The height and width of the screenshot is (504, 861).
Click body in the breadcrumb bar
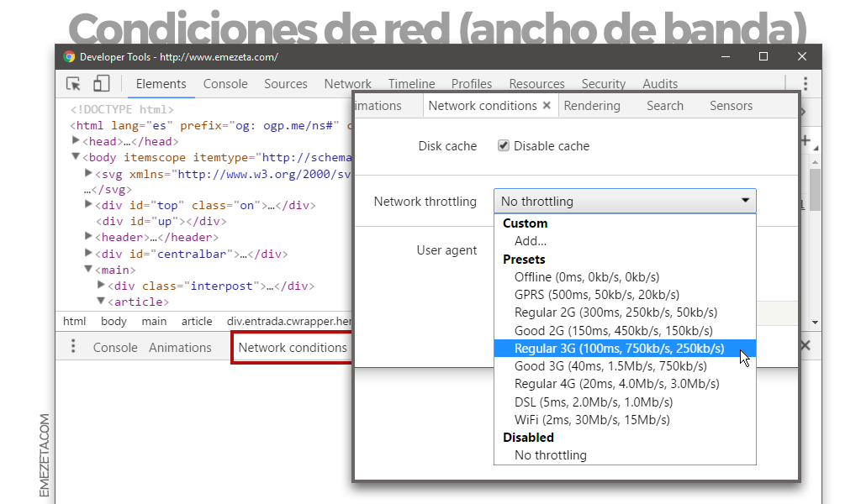point(114,322)
